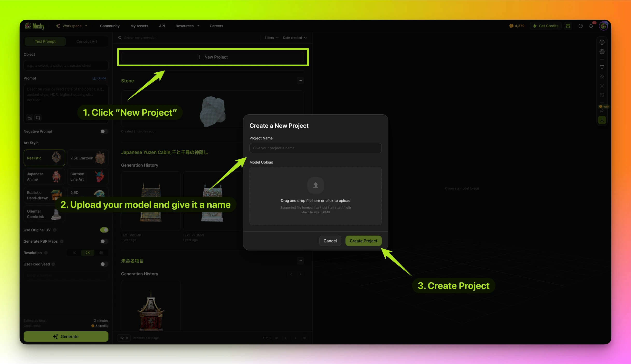The width and height of the screenshot is (631, 364).
Task: Open the Filters dropdown
Action: tap(271, 38)
